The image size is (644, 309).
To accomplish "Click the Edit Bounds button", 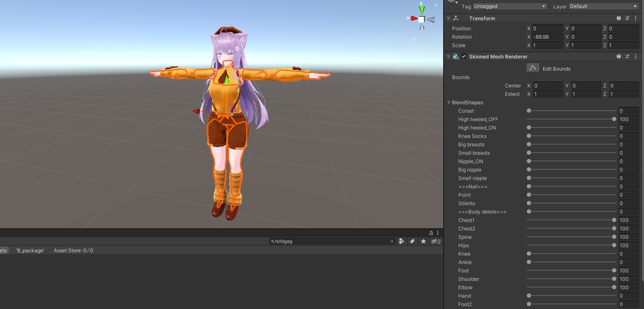I will click(533, 68).
